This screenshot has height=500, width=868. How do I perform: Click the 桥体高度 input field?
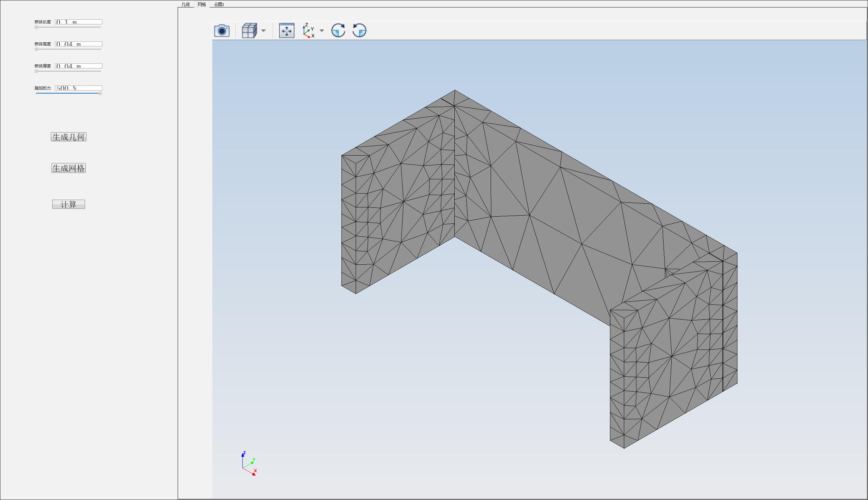click(79, 44)
